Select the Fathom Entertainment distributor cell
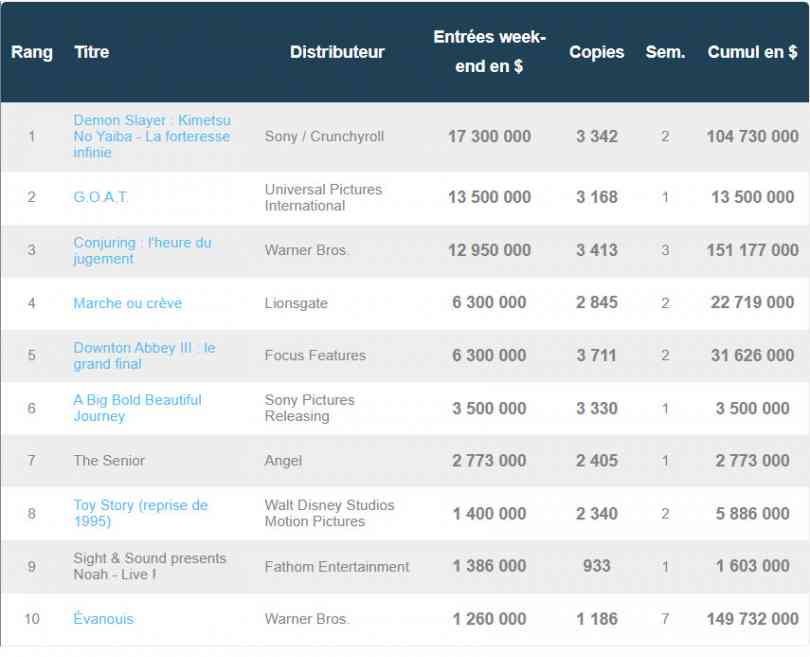This screenshot has height=657, width=810. [337, 567]
